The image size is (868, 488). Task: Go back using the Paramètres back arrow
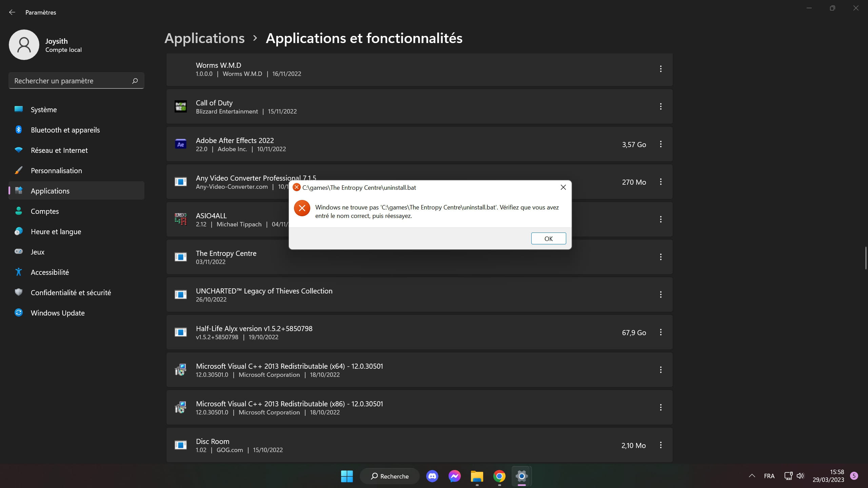click(12, 12)
